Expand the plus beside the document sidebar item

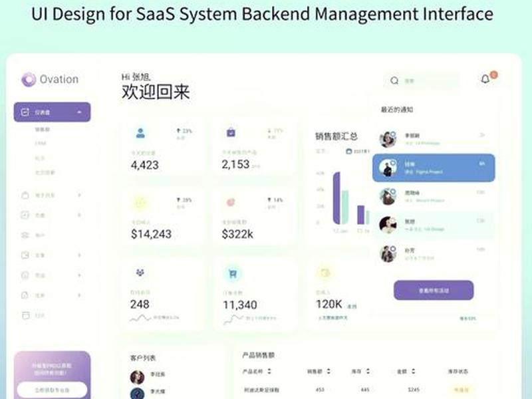click(79, 295)
